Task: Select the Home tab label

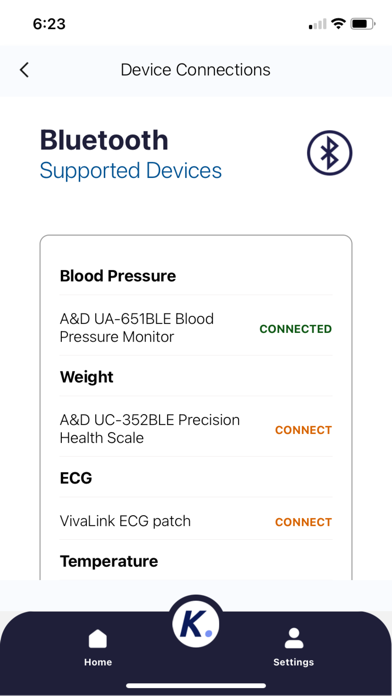Action: click(x=98, y=662)
